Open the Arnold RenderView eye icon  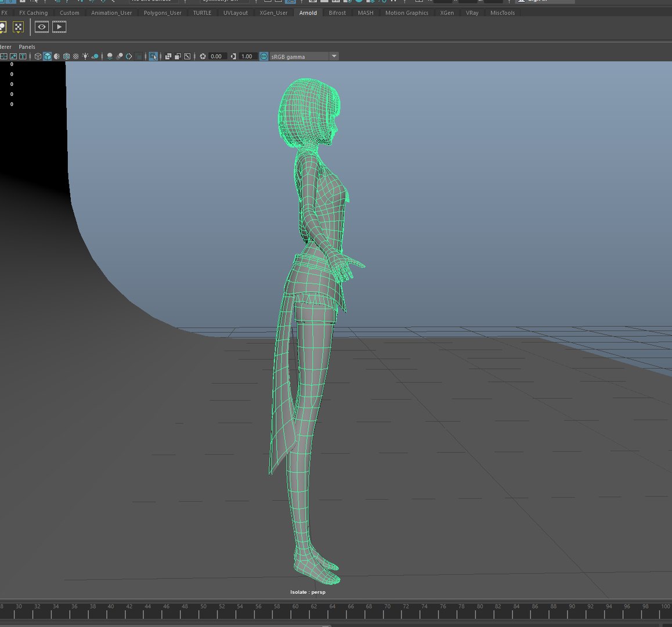click(x=42, y=27)
